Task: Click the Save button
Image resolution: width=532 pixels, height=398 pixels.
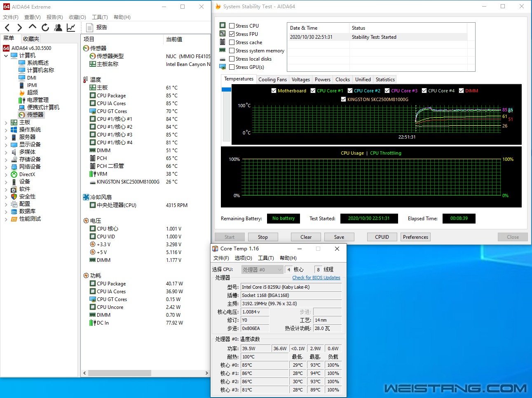Action: pos(339,237)
